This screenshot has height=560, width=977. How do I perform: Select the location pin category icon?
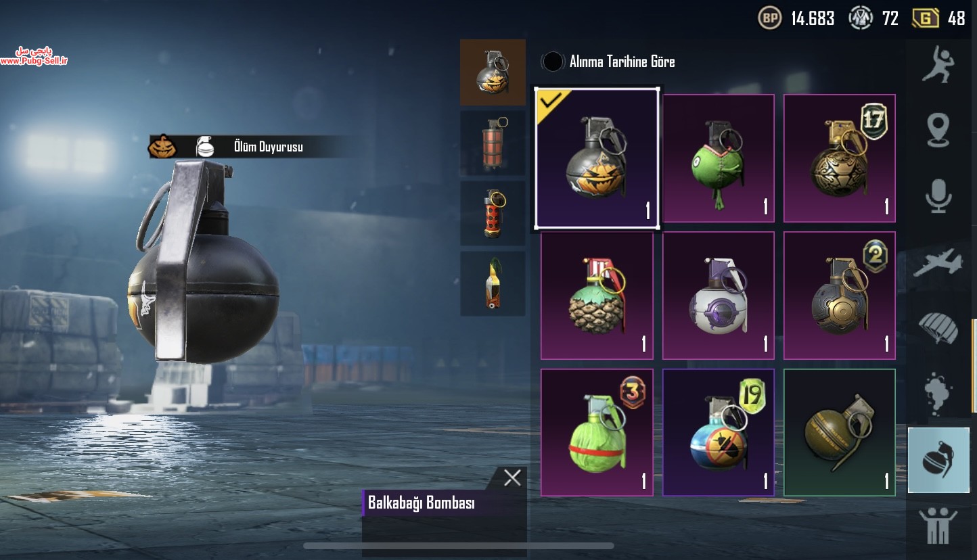[939, 131]
